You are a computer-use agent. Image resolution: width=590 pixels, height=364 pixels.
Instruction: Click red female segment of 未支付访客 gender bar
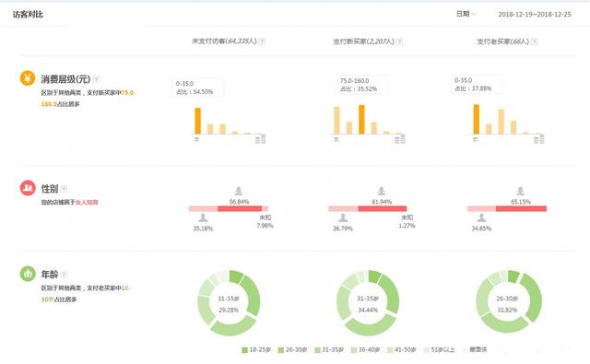coord(240,208)
